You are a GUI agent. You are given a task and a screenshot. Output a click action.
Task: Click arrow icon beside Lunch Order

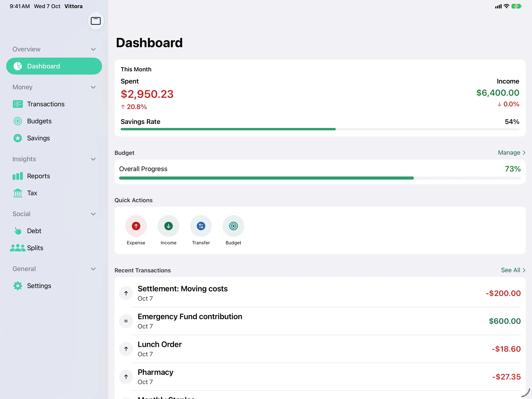tap(126, 349)
